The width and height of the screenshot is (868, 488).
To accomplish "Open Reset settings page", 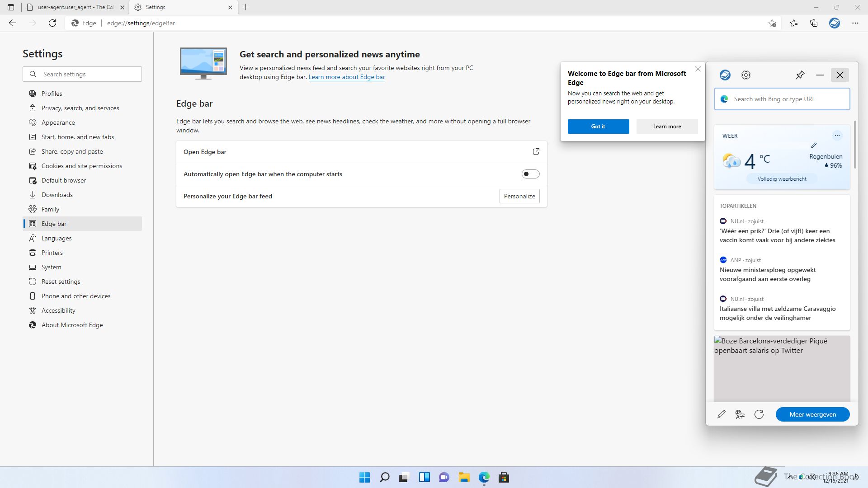I will coord(82,282).
